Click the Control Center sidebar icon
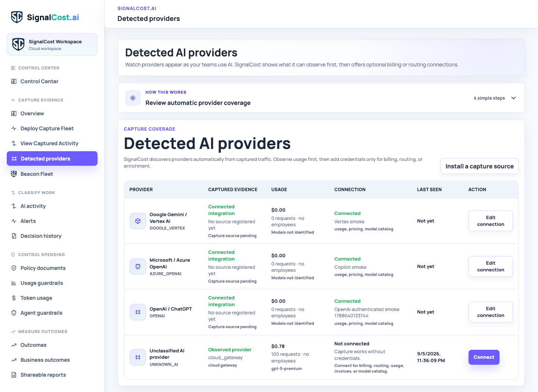Image resolution: width=538 pixels, height=392 pixels. [14, 81]
